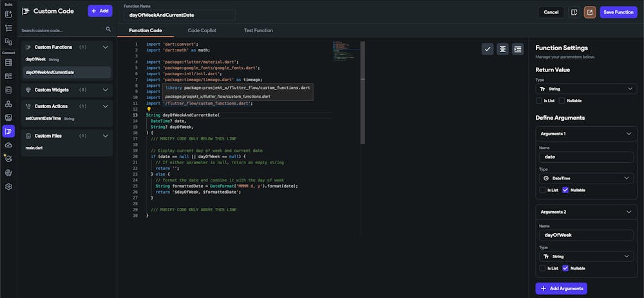
Task: Click the checkmark icon above the code editor
Action: point(488,49)
